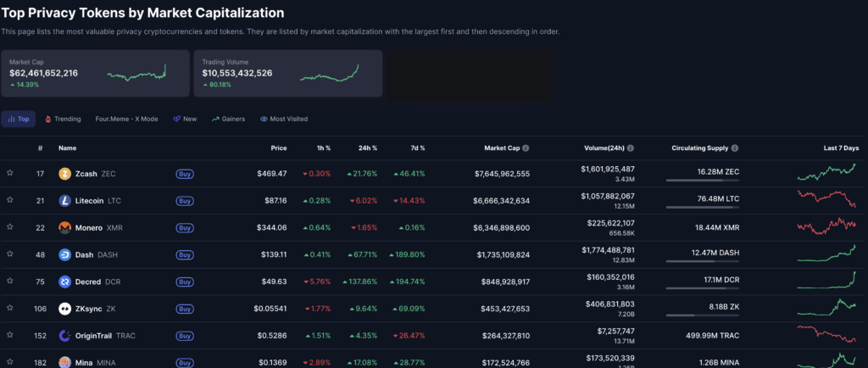Open the Most Visited tab

[284, 119]
